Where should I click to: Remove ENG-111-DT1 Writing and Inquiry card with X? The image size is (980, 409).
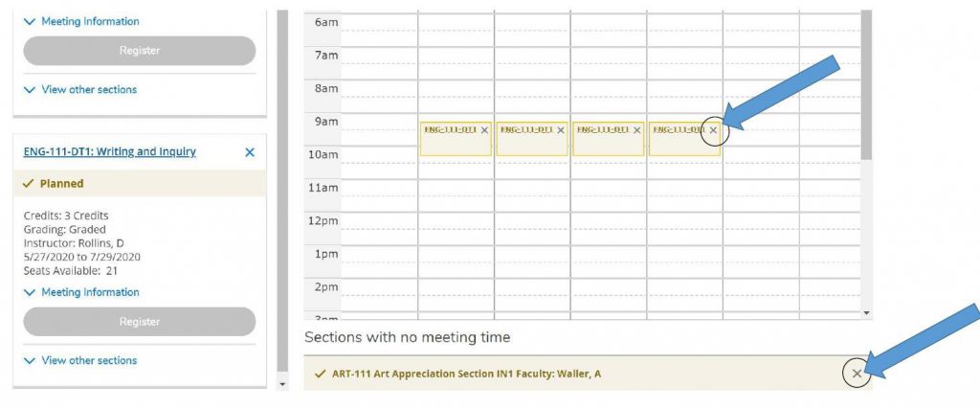pos(250,152)
